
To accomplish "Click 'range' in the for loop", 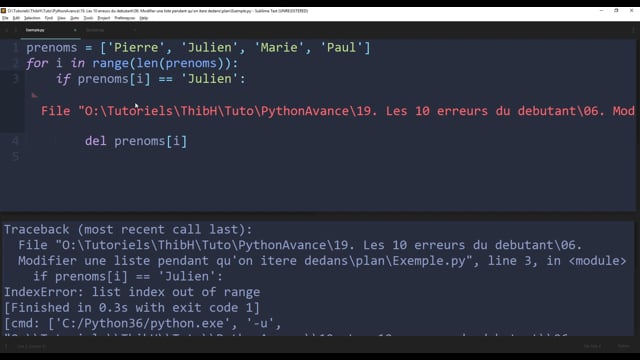I will pyautogui.click(x=111, y=63).
